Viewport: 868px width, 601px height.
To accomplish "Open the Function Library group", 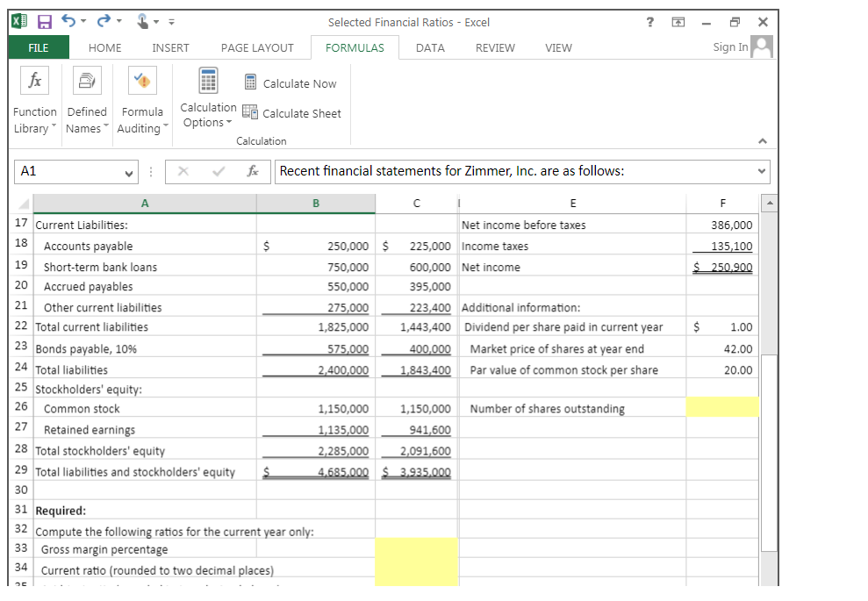I will click(x=35, y=100).
